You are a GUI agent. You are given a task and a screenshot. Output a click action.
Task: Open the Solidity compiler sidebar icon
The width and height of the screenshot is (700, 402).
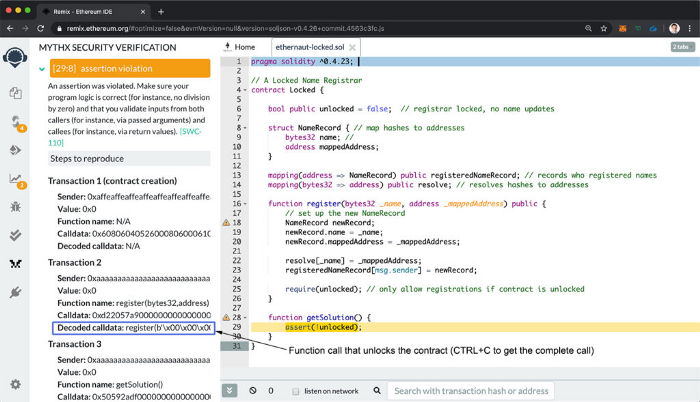(x=16, y=122)
